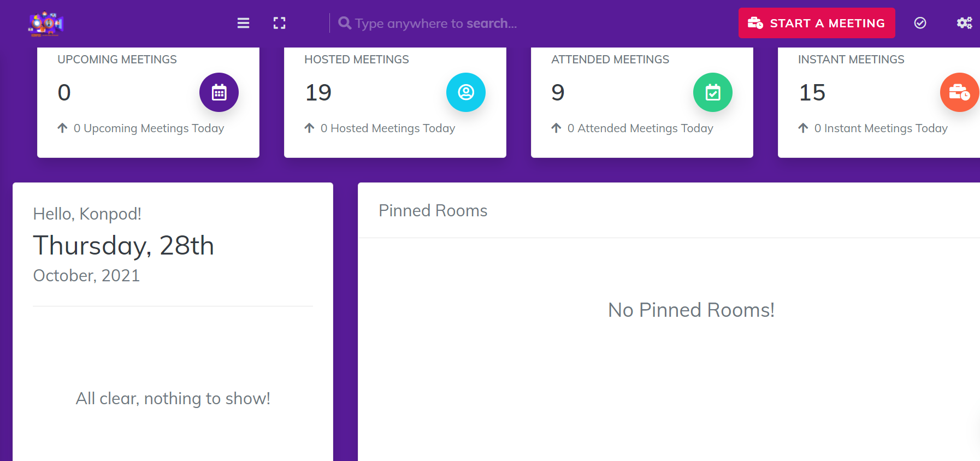Screen dimensions: 980x461
Task: Toggle fullscreen mode icon
Action: (x=279, y=23)
